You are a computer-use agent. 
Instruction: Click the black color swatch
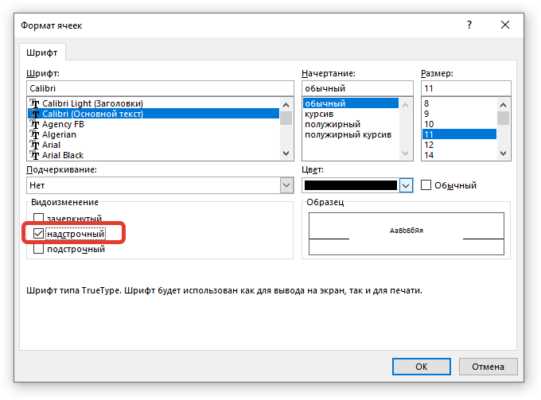[x=351, y=185]
